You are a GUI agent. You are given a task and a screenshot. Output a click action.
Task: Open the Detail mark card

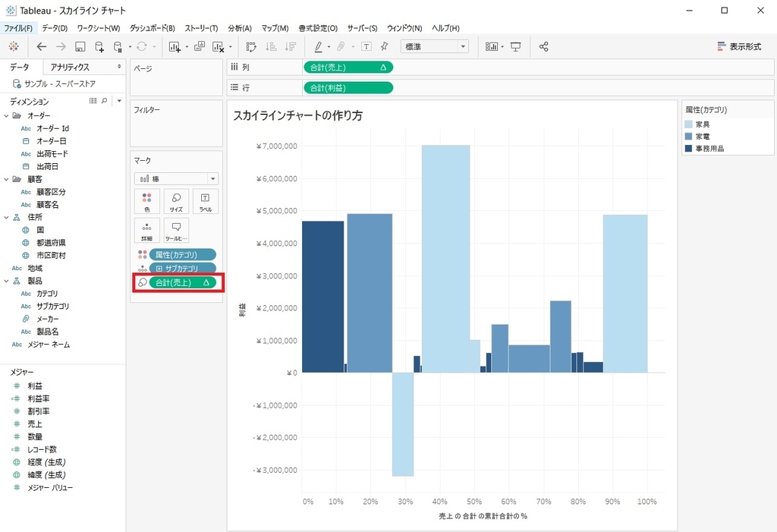[x=146, y=230]
